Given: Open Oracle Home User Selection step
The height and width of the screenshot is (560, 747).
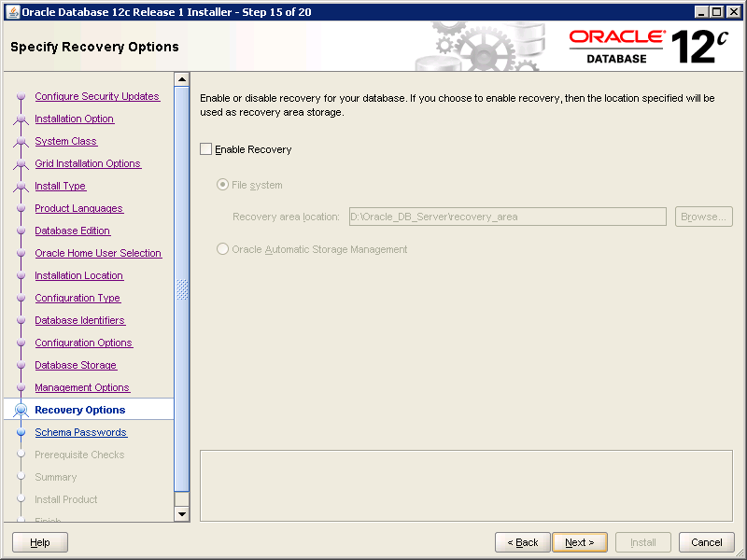Looking at the screenshot, I should pyautogui.click(x=98, y=253).
